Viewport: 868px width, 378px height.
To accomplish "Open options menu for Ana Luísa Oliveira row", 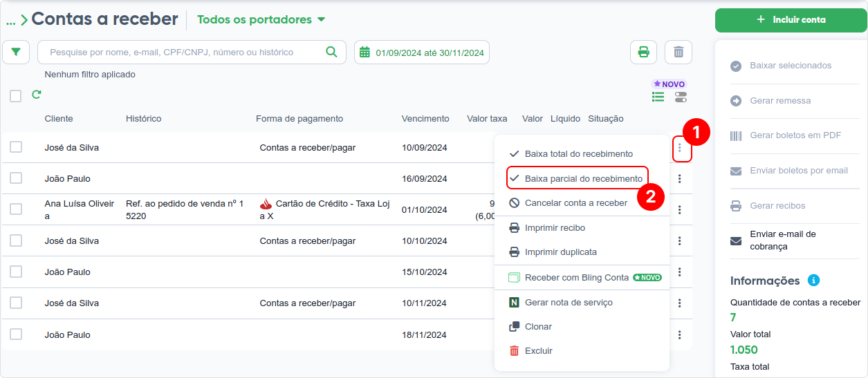I will pyautogui.click(x=680, y=210).
